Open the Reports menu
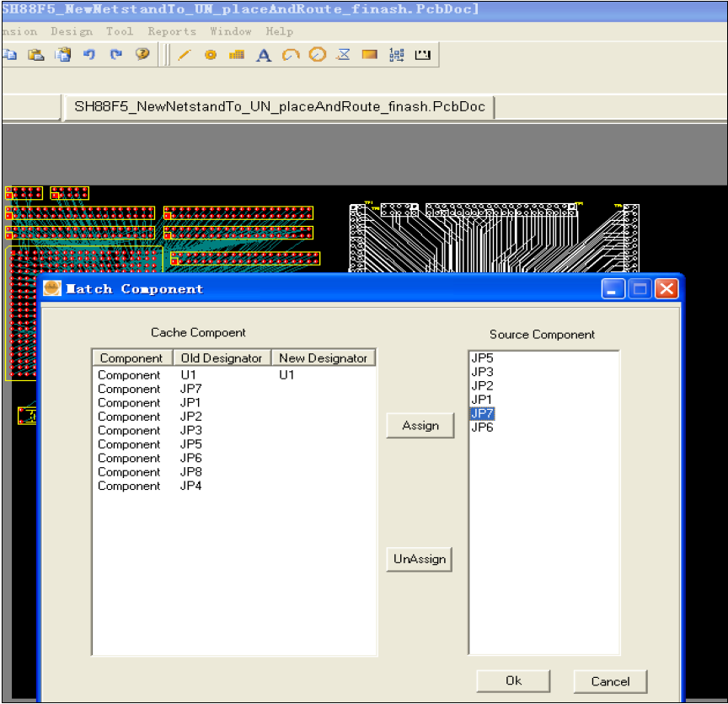This screenshot has height=704, width=728. coord(172,31)
